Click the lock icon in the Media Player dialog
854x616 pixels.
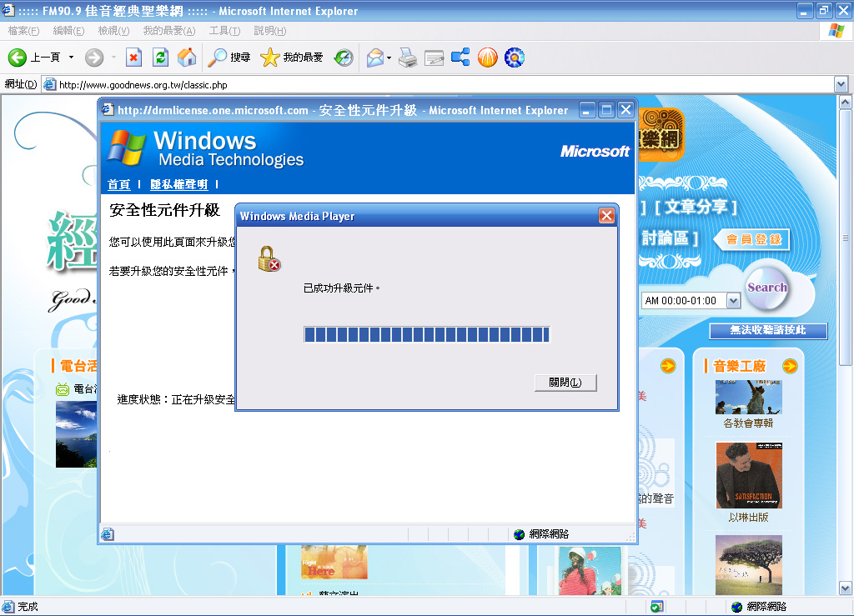(x=269, y=259)
